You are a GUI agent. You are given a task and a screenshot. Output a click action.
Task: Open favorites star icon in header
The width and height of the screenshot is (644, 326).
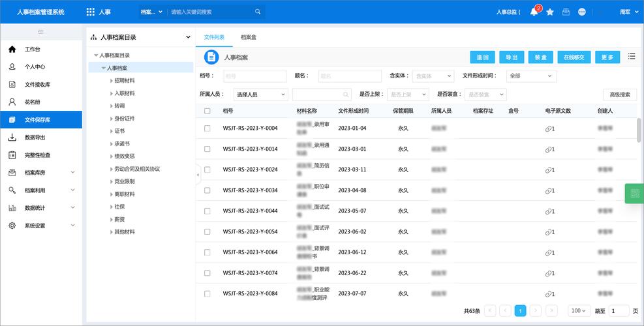(x=550, y=12)
